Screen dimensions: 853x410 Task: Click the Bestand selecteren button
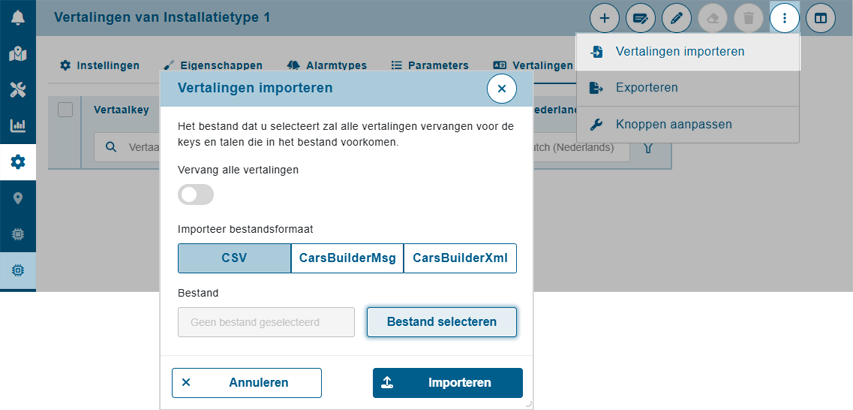[442, 322]
